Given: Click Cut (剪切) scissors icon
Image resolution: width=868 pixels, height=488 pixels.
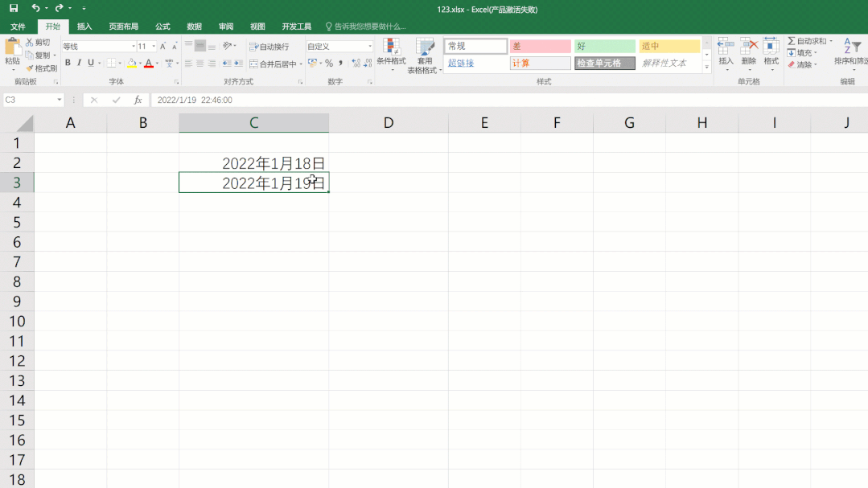Looking at the screenshot, I should 30,42.
